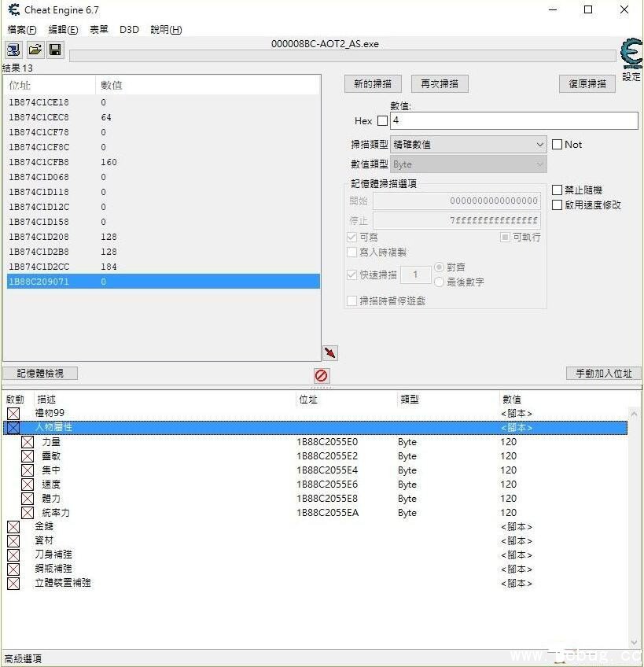The height and width of the screenshot is (667, 644).
Task: Open 記憶體檢視 memory view
Action: (40, 373)
